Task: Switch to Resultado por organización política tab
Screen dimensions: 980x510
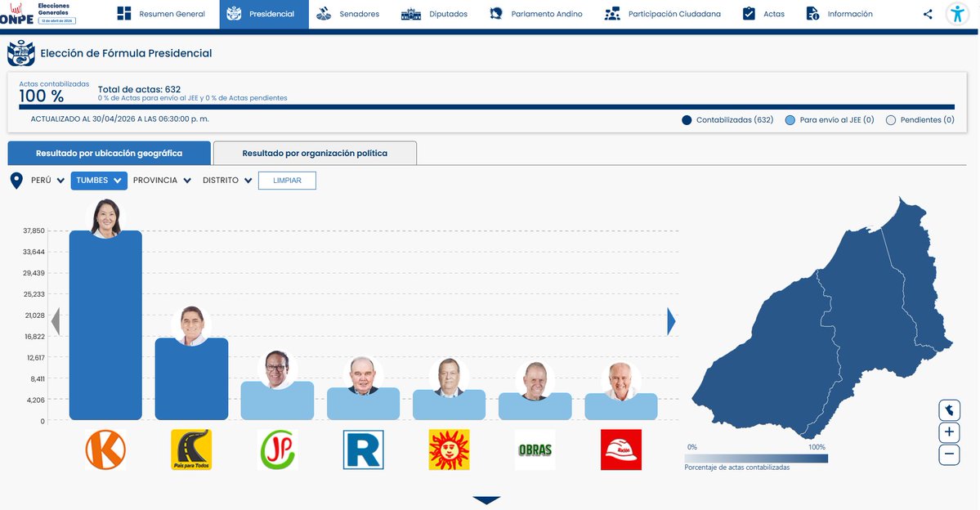Action: [315, 153]
